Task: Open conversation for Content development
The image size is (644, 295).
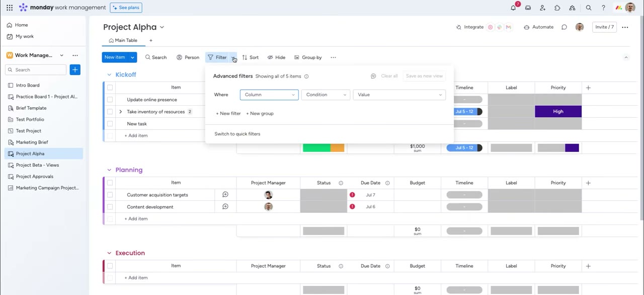Action: [x=225, y=207]
